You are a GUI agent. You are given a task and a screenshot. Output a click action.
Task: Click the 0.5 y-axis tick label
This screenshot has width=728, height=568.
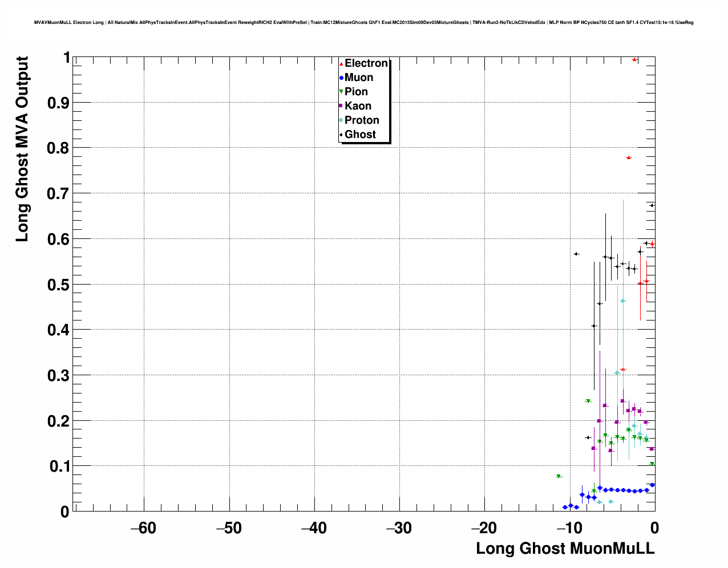click(x=59, y=285)
